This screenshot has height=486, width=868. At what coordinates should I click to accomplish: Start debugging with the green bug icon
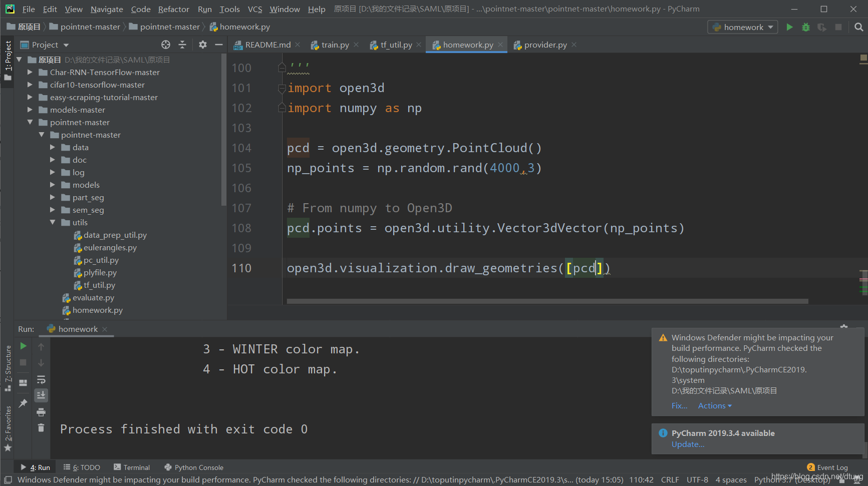tap(805, 27)
